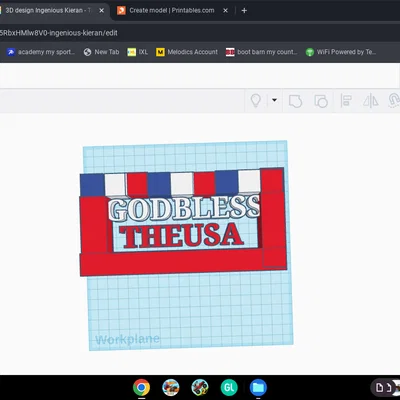The height and width of the screenshot is (400, 400).
Task: Open the holding space tray with file icons
Action: coord(386,387)
